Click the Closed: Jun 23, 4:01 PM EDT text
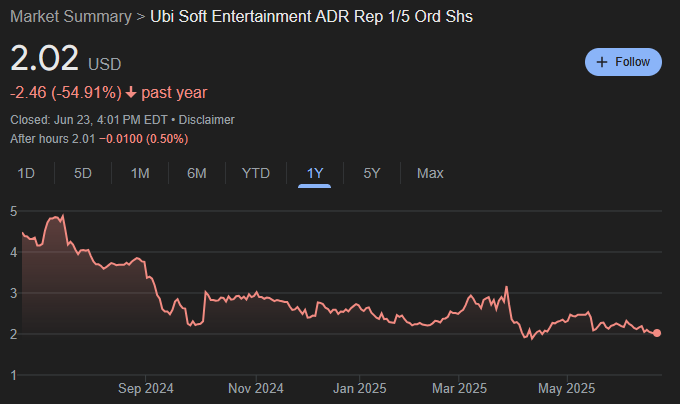Screen dimensions: 680x404 point(89,120)
